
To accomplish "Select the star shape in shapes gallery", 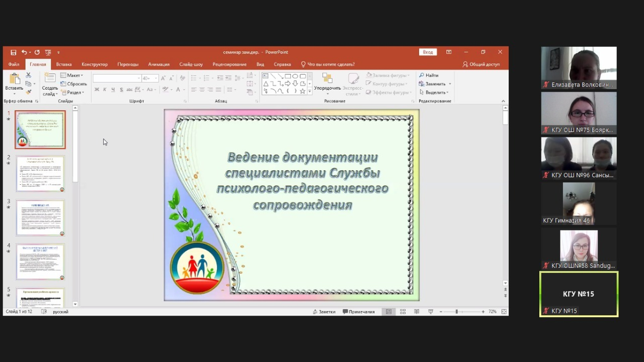I will (x=303, y=91).
